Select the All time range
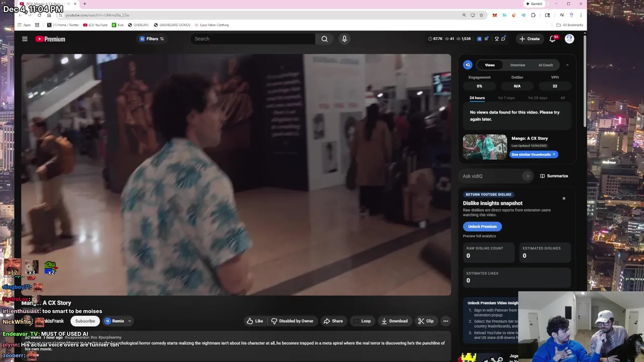This screenshot has width=644, height=362. coord(562,98)
